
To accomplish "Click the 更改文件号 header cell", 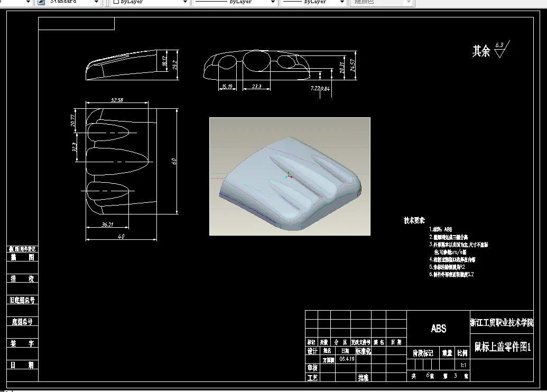I will point(361,342).
